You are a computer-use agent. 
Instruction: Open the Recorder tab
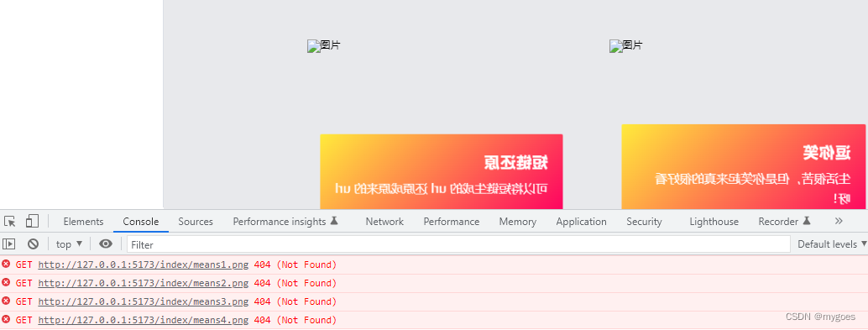[784, 222]
